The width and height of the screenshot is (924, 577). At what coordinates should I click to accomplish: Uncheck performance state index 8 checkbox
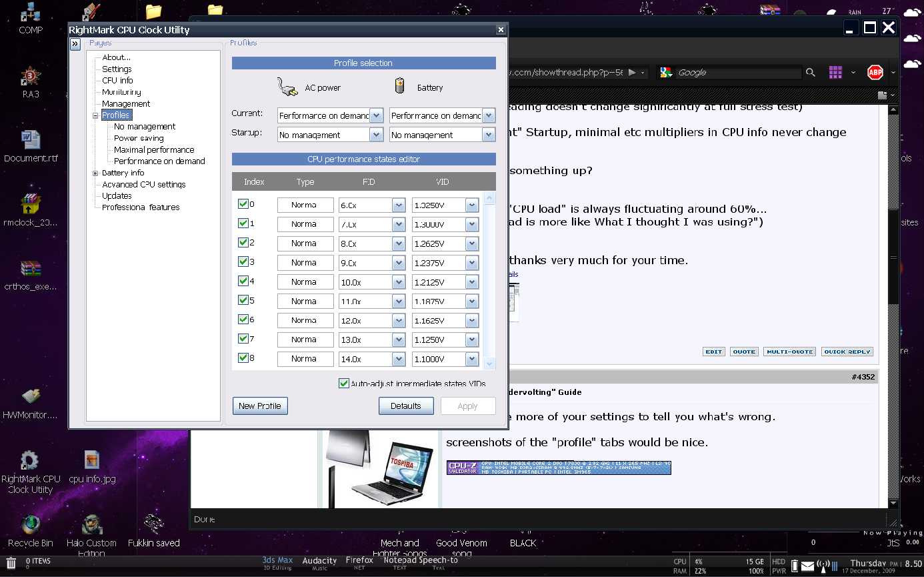(243, 358)
